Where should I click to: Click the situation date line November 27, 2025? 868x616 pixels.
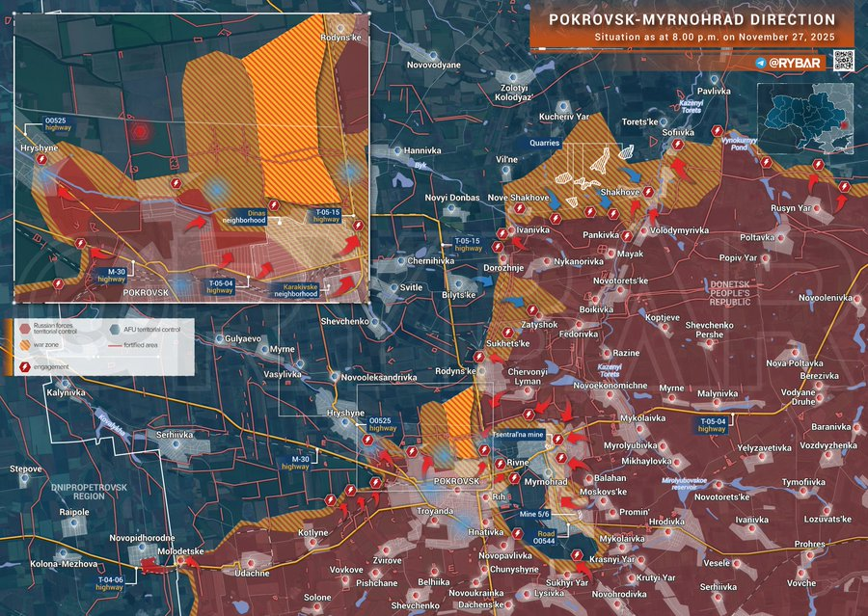pyautogui.click(x=715, y=38)
